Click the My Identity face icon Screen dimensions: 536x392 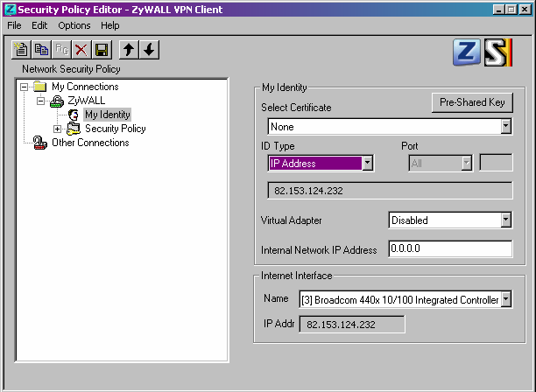tap(74, 115)
